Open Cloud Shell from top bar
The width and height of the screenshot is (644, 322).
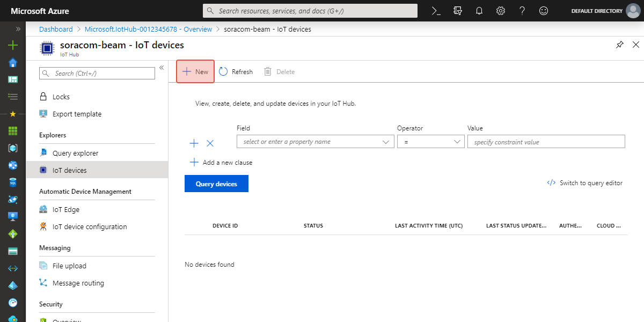(437, 11)
